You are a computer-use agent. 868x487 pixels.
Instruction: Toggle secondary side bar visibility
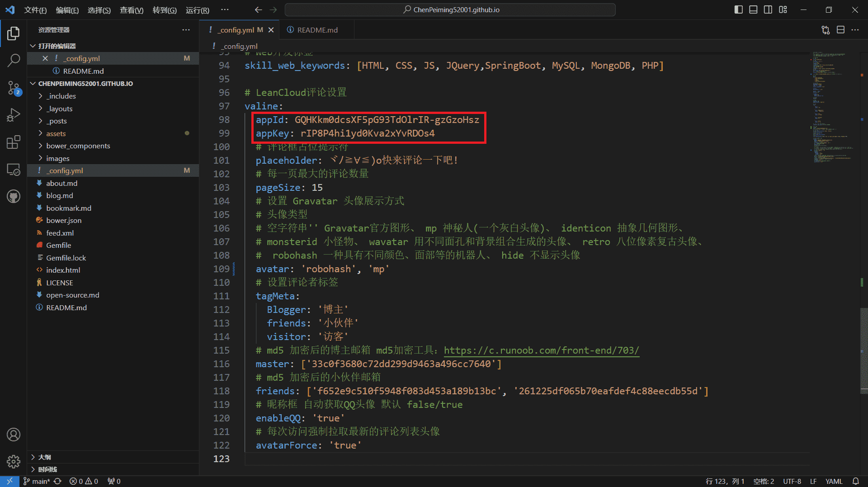(x=768, y=10)
